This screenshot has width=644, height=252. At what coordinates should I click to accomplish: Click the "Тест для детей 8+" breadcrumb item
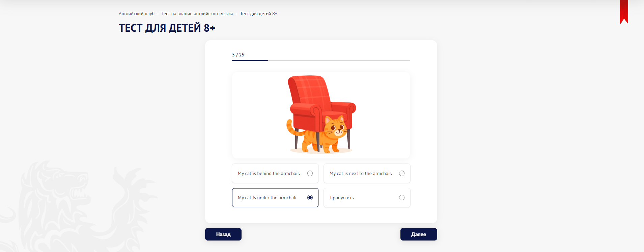click(x=258, y=14)
